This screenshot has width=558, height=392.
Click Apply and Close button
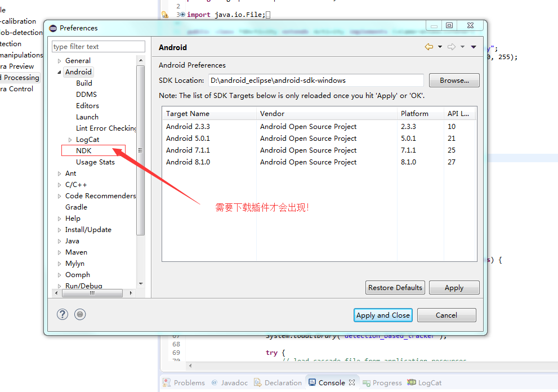(x=383, y=315)
